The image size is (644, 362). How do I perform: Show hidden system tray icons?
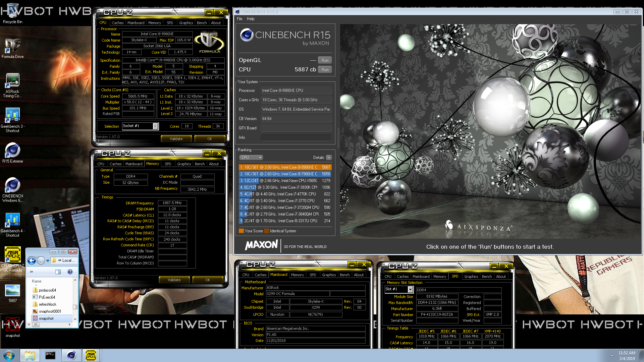tap(612, 356)
